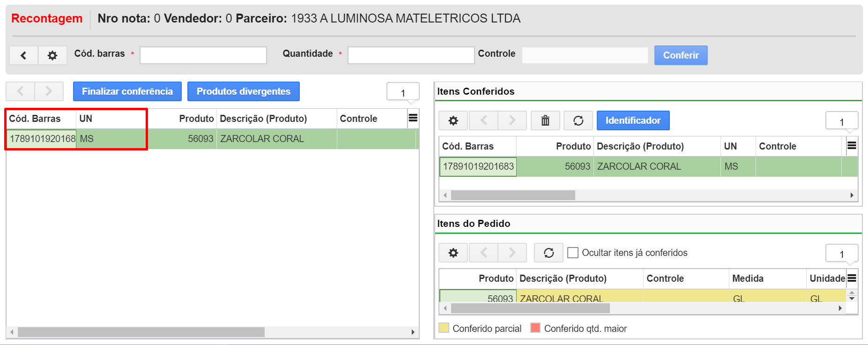Check Ocultar itens já conferidos
Screen dimensions: 868x345
pyautogui.click(x=572, y=253)
